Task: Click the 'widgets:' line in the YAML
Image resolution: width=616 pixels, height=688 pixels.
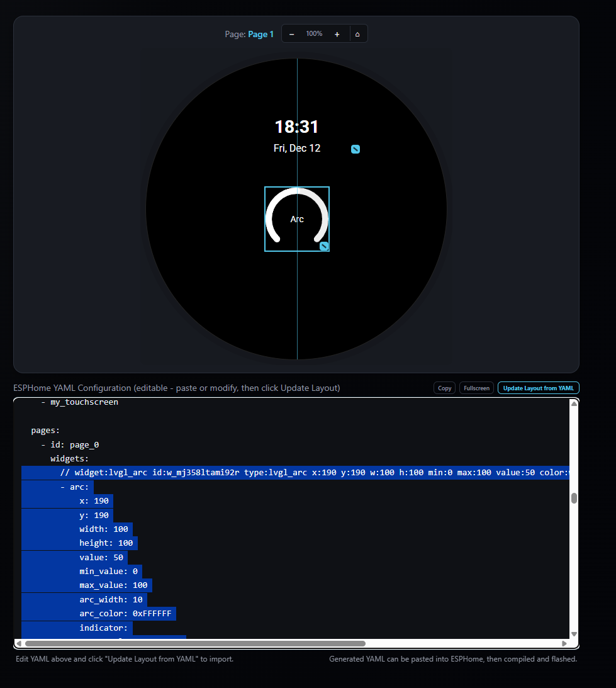Action: [x=69, y=458]
